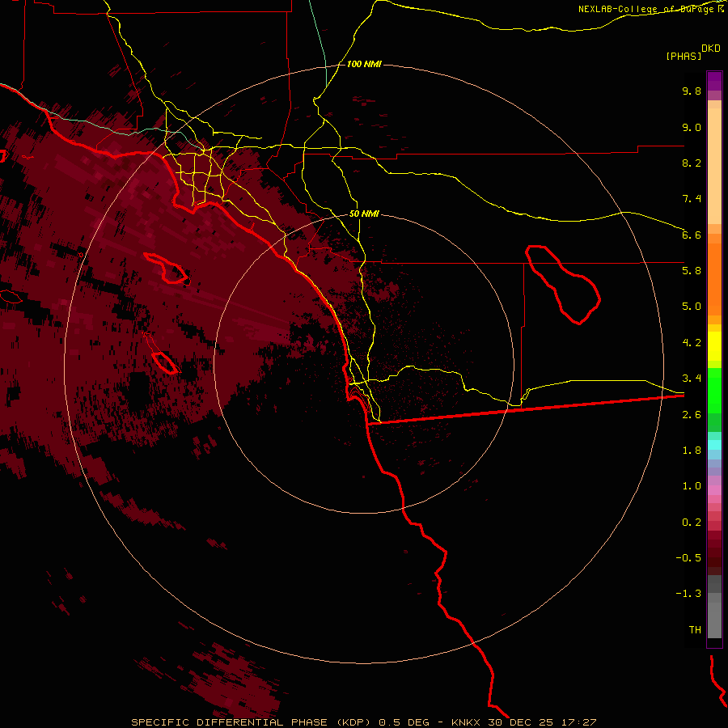This screenshot has width=728, height=728.
Task: Click the -0.5 value on the color scale
Action: (688, 557)
